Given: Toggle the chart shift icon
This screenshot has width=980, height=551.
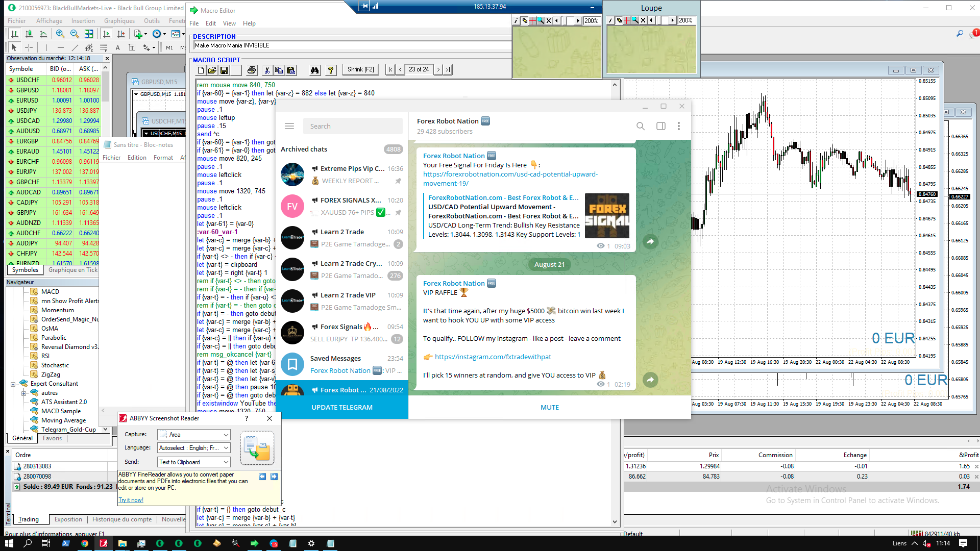Looking at the screenshot, I should (x=121, y=34).
